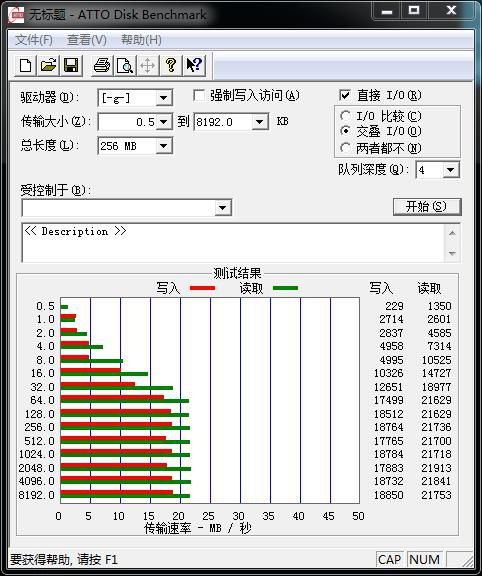Click the NUM indicator in status bar

(424, 559)
